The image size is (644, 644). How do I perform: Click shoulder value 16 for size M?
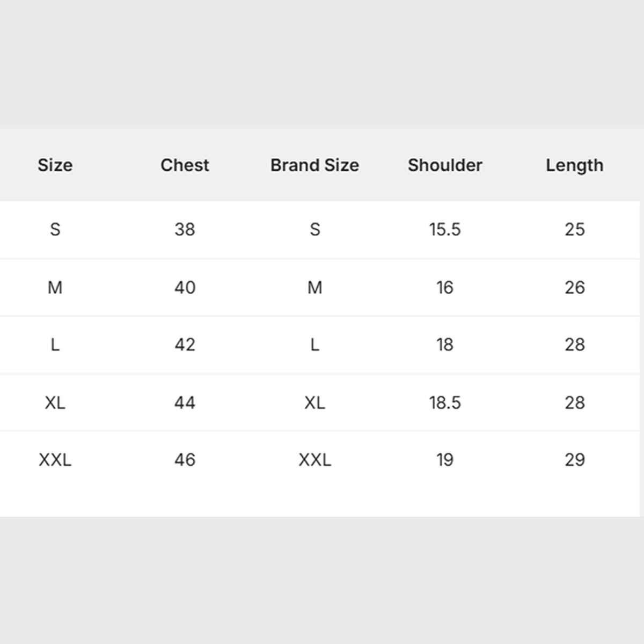445,288
